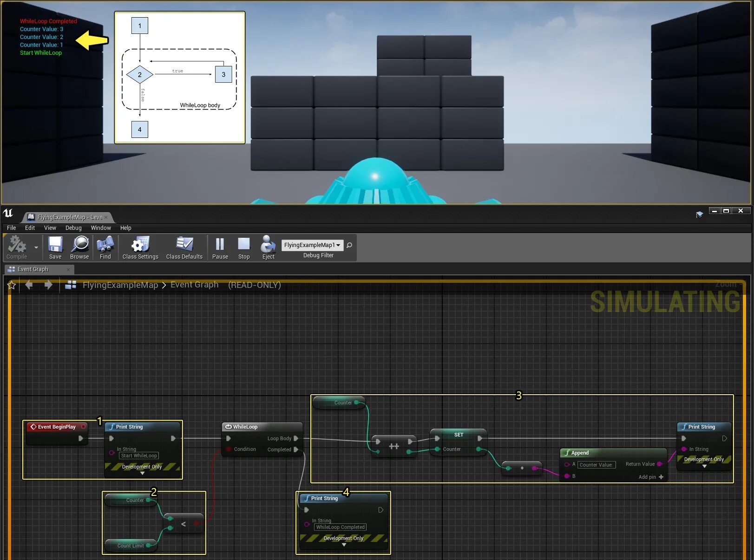
Task: Click the WhileLoop Completed In String field
Action: tap(340, 527)
